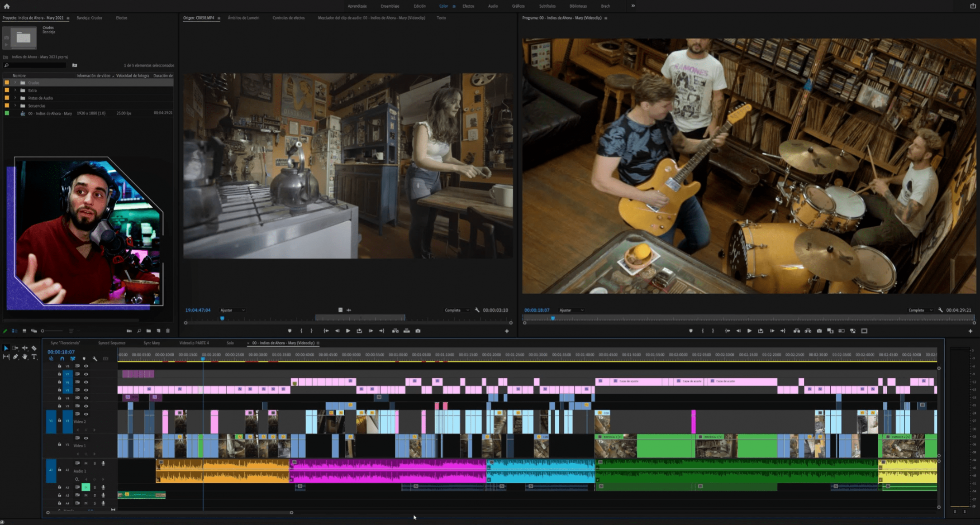Click Source monitor Mark In bracket
The image size is (980, 525).
[301, 331]
